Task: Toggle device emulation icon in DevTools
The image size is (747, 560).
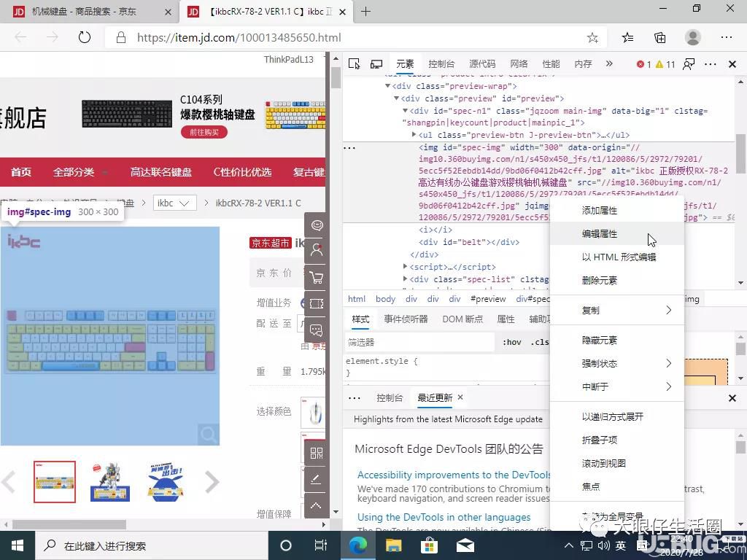Action: pyautogui.click(x=376, y=64)
